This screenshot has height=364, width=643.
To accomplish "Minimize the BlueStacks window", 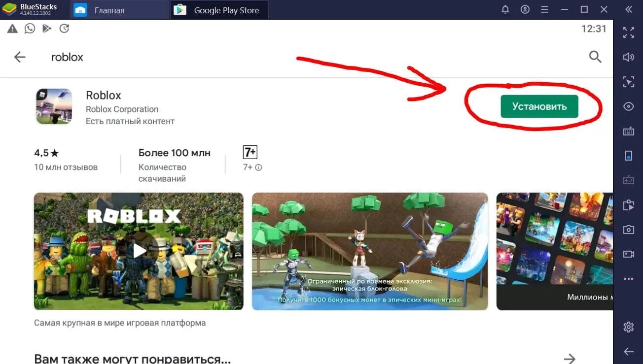I will click(x=564, y=10).
